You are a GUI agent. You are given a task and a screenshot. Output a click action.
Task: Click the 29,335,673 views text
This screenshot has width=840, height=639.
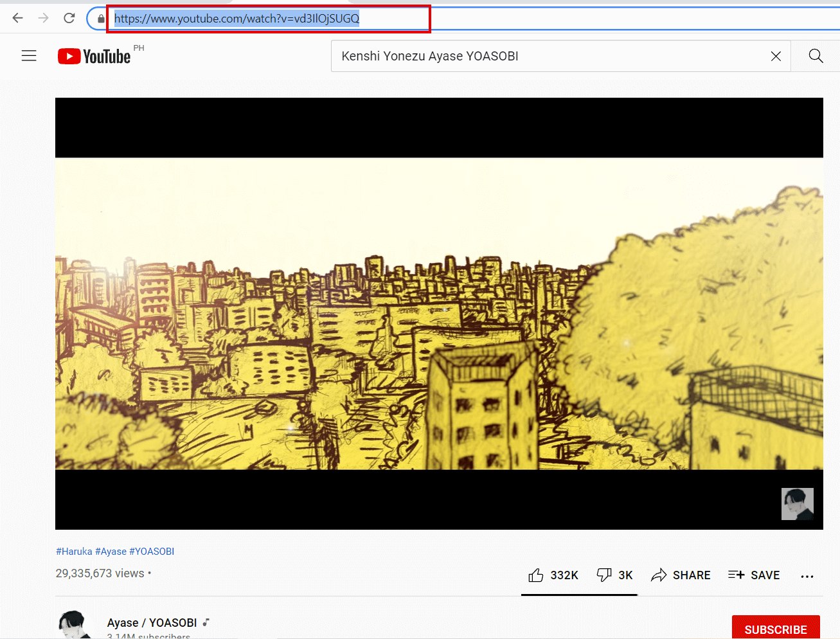tap(100, 573)
